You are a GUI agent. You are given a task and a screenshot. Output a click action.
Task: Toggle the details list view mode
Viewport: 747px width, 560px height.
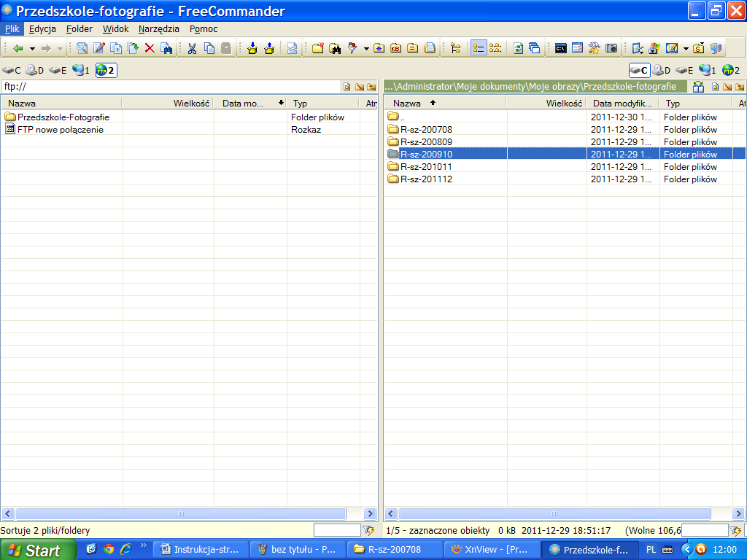click(479, 48)
